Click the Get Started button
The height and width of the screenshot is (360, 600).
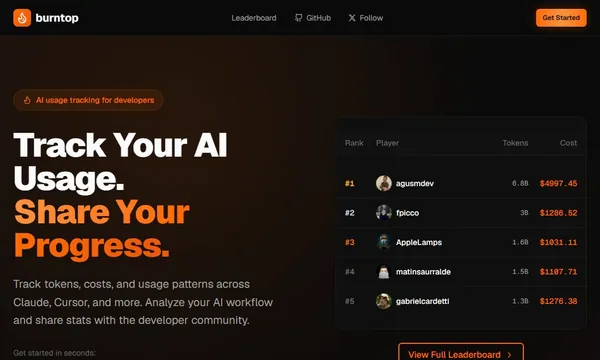click(561, 18)
